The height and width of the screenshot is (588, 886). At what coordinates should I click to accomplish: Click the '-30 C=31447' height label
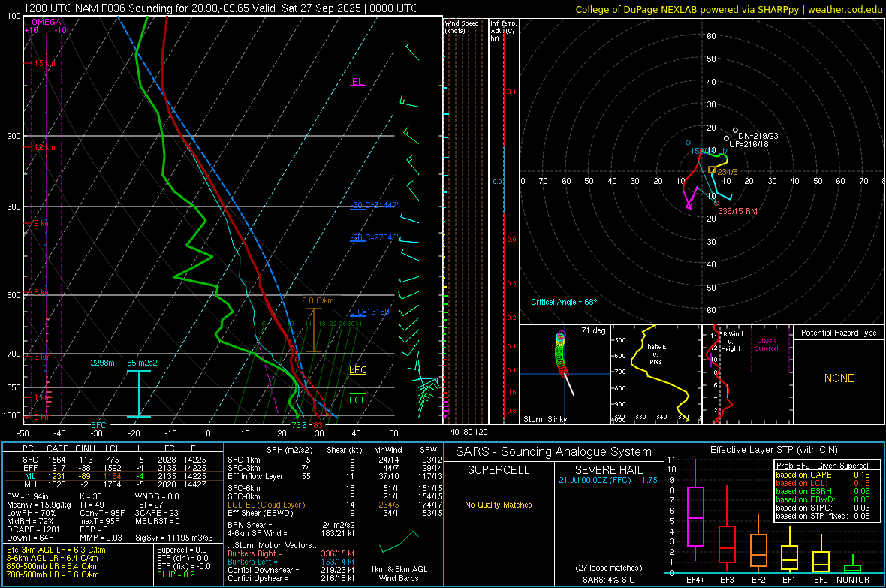click(374, 205)
